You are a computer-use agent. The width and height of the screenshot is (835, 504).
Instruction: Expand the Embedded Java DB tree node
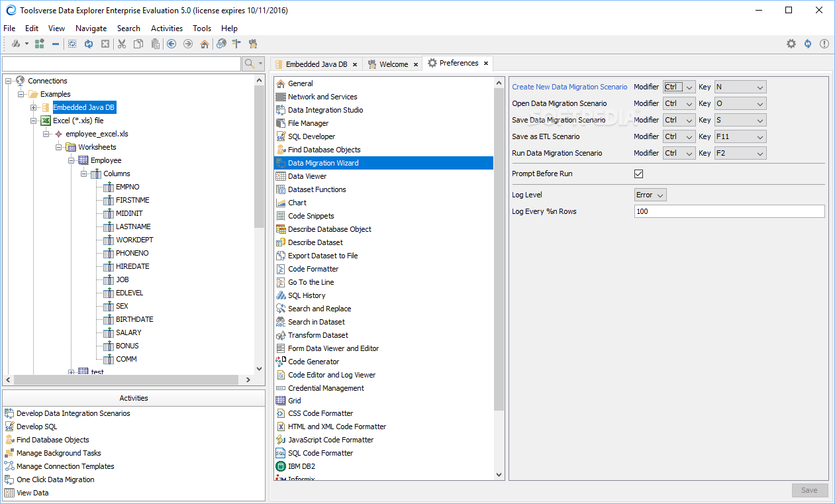click(x=34, y=107)
